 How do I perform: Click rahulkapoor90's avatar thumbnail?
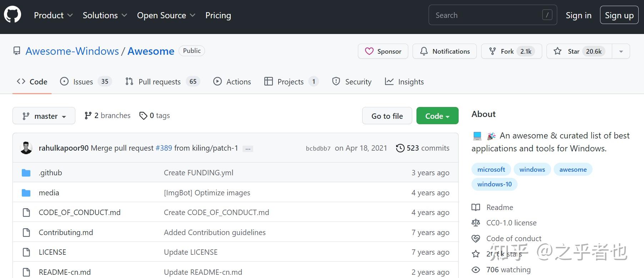click(x=26, y=148)
